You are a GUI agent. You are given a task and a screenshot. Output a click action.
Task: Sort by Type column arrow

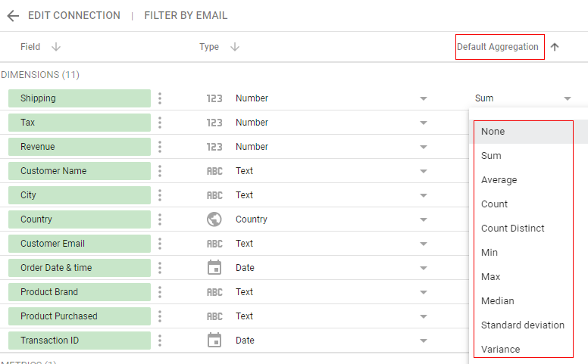click(235, 47)
